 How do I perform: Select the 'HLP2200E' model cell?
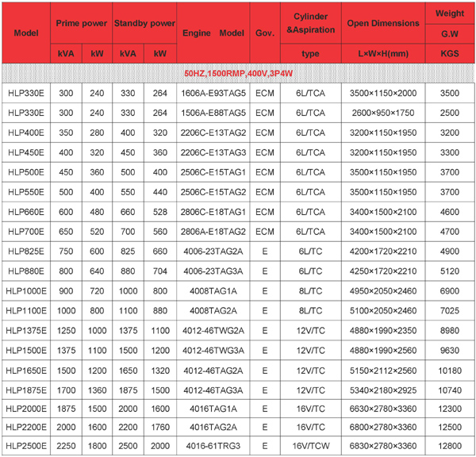tap(26, 427)
